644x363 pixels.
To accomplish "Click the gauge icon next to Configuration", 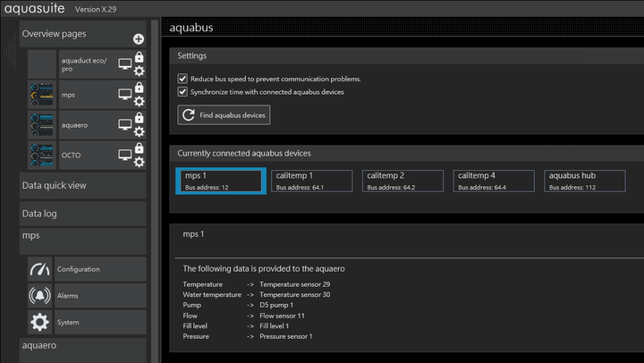I will pyautogui.click(x=40, y=269).
